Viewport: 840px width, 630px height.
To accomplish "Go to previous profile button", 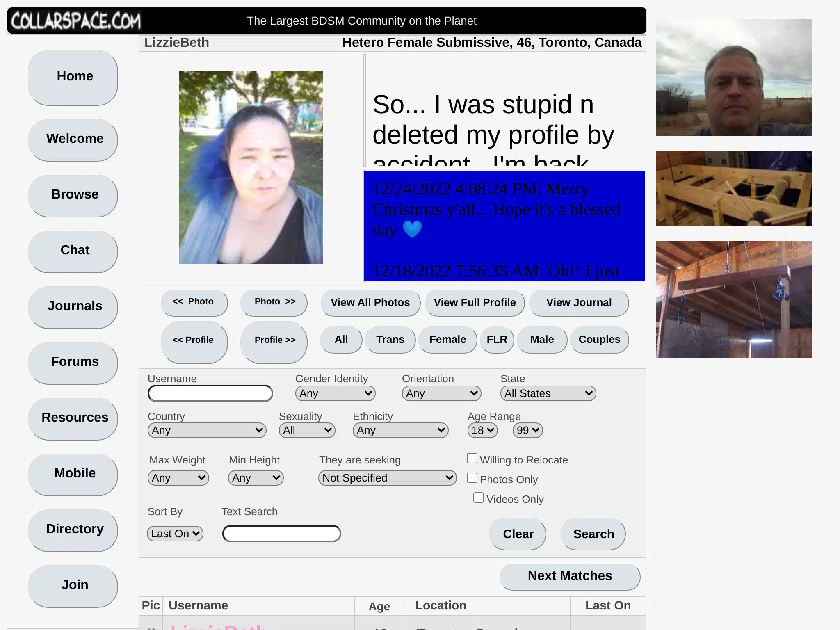I will [194, 341].
